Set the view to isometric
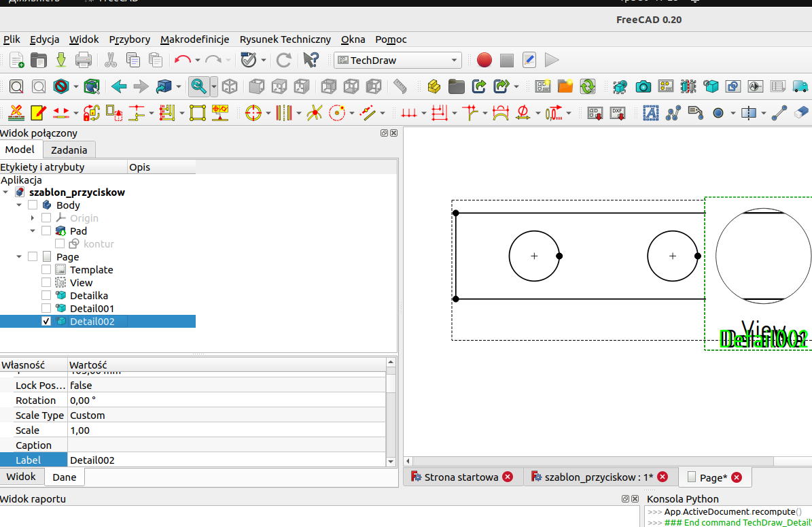The height and width of the screenshot is (527, 812). [230, 86]
